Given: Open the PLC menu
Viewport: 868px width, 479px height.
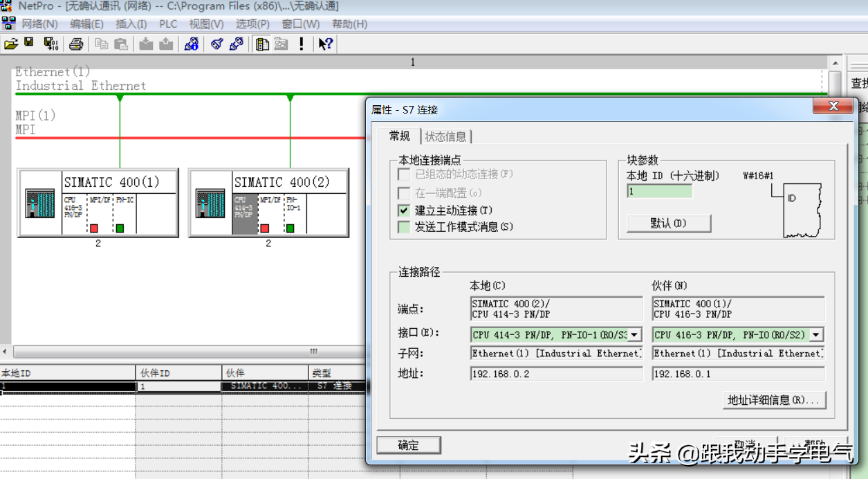Looking at the screenshot, I should (x=168, y=24).
